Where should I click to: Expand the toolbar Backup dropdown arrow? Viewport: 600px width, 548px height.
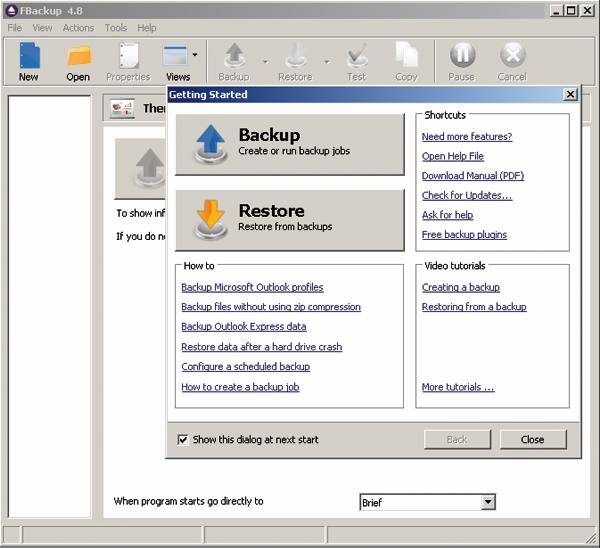tap(265, 62)
